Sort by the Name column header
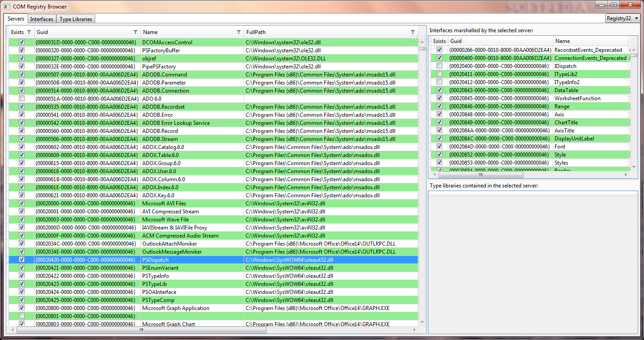This screenshot has height=340, width=644. [x=192, y=32]
